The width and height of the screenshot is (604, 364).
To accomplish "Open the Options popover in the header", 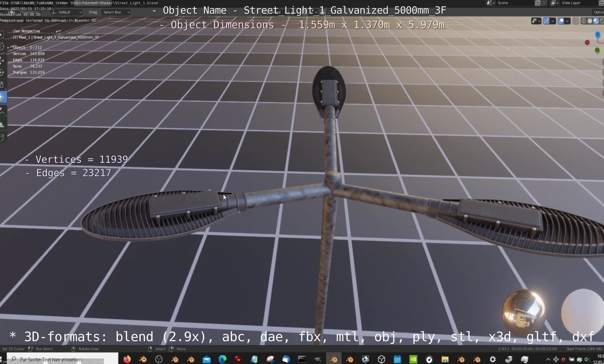I will pos(598,12).
